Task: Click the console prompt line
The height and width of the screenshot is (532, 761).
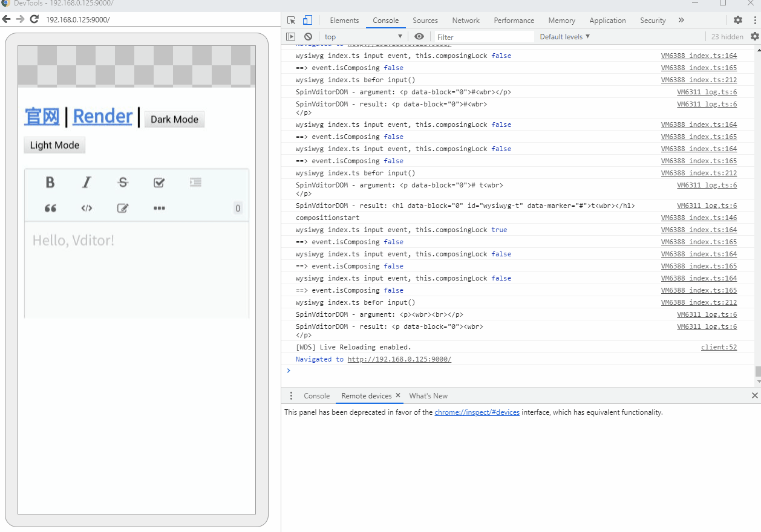Action: point(520,371)
